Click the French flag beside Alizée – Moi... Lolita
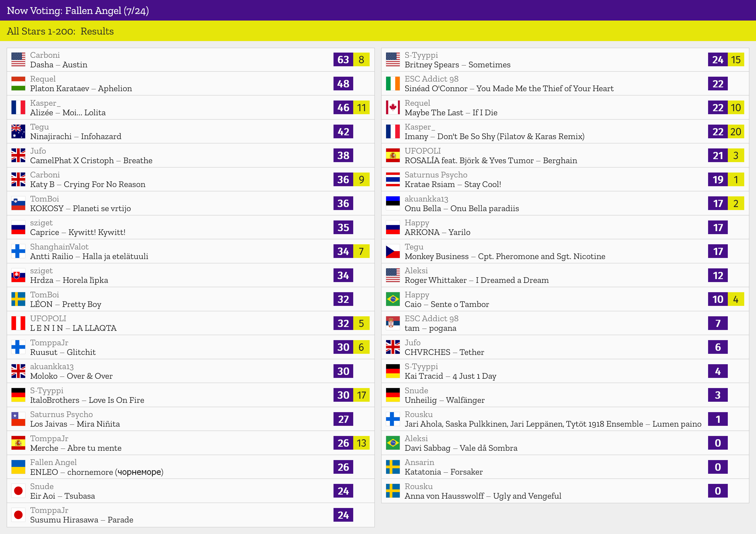This screenshot has width=756, height=534. coord(18,107)
